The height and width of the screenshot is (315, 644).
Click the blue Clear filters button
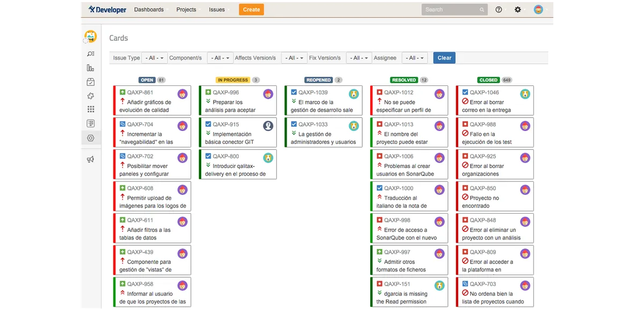tap(444, 58)
